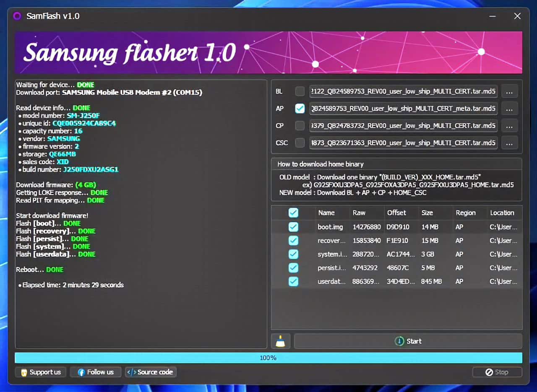The height and width of the screenshot is (392, 537).
Task: Start the firmware flash
Action: point(408,341)
